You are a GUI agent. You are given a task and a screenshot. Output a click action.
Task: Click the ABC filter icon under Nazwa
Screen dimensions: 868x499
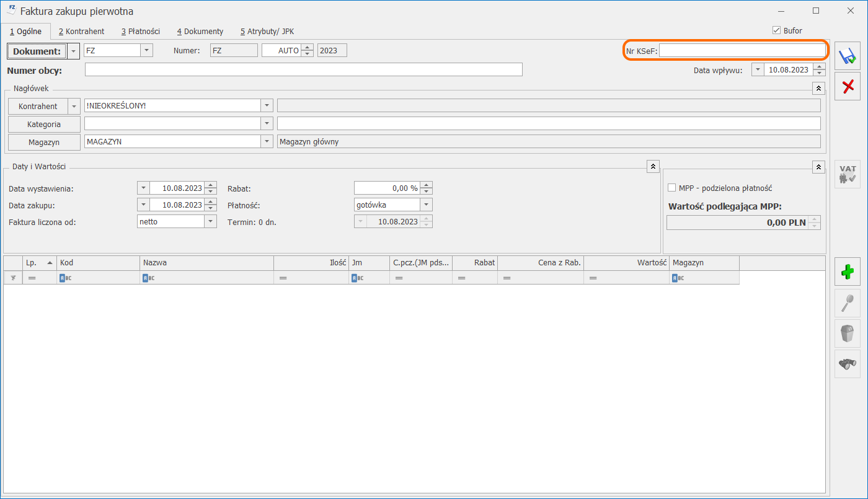point(148,278)
